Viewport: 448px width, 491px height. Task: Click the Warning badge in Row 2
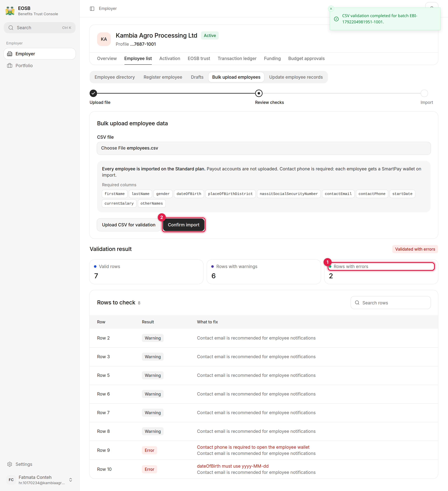152,338
